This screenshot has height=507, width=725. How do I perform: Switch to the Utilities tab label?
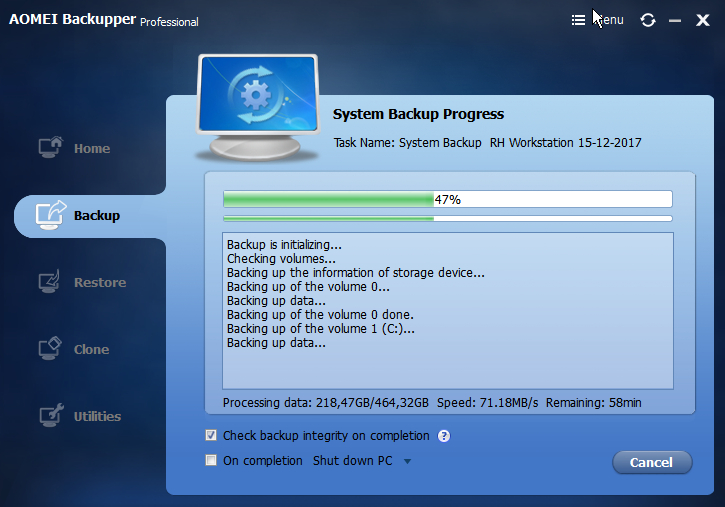click(98, 416)
